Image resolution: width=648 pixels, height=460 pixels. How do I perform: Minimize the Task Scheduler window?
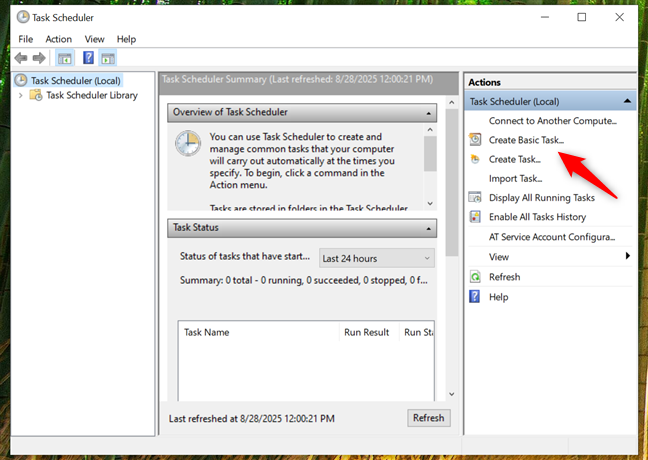tap(545, 17)
